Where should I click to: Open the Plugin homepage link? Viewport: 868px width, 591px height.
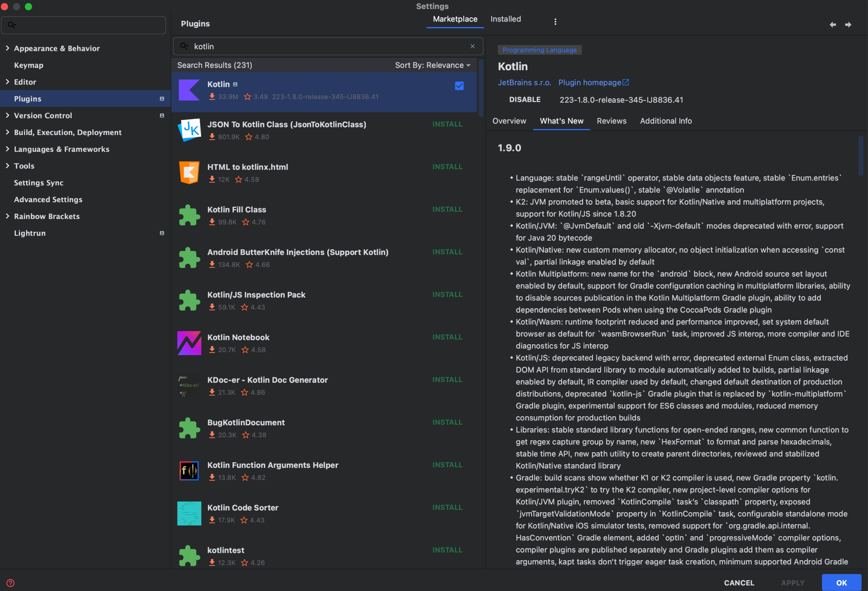pos(589,82)
